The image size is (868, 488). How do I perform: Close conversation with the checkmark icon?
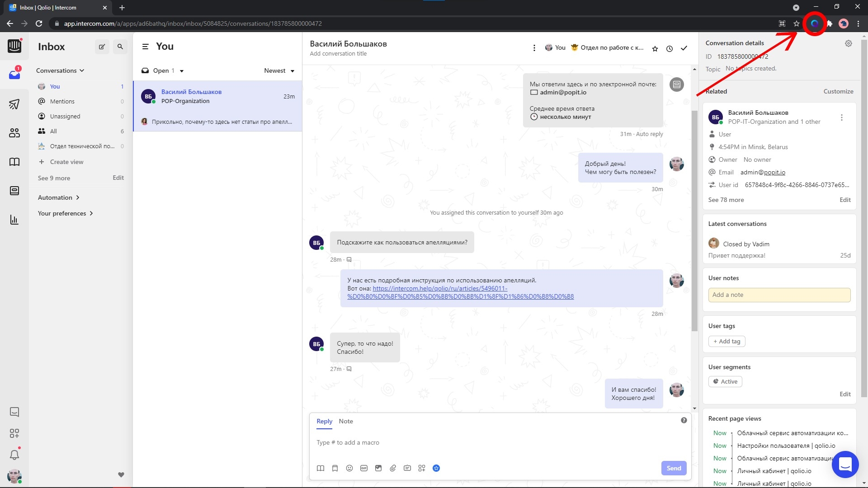[x=684, y=48]
